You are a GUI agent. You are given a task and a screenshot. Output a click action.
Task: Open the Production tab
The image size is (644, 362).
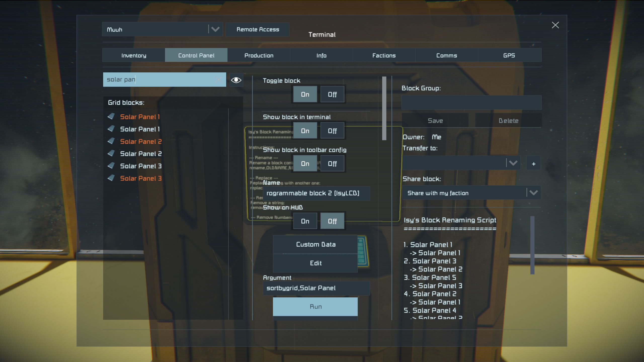tap(259, 55)
